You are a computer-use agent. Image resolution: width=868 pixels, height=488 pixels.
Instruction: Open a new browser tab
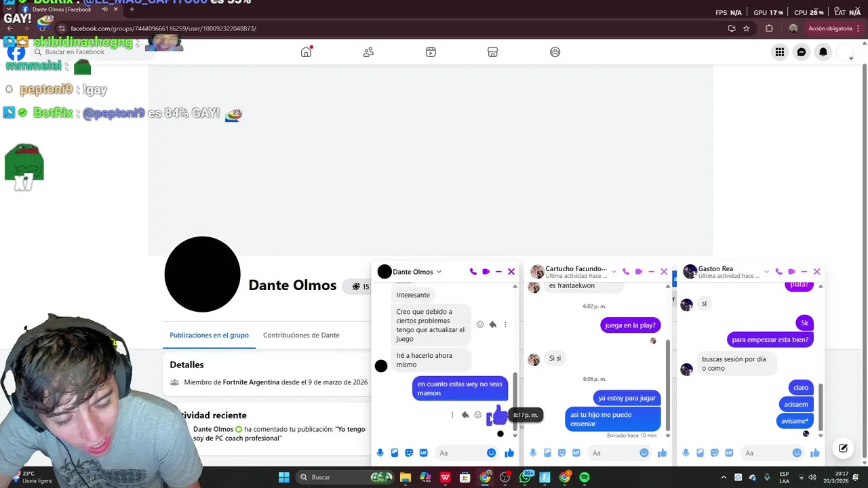coord(132,9)
